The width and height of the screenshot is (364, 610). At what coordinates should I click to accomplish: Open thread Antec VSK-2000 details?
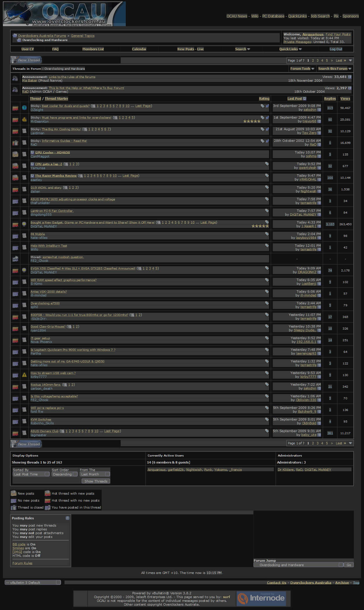[x=49, y=291]
